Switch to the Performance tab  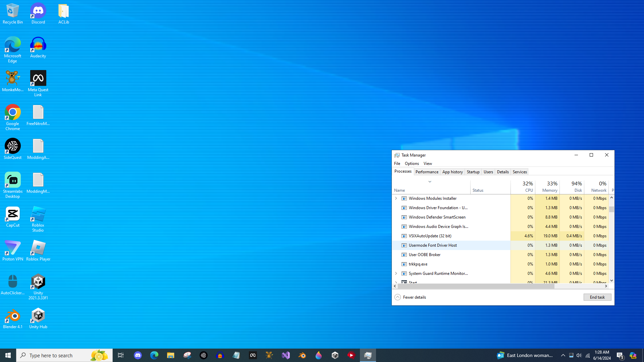point(427,172)
